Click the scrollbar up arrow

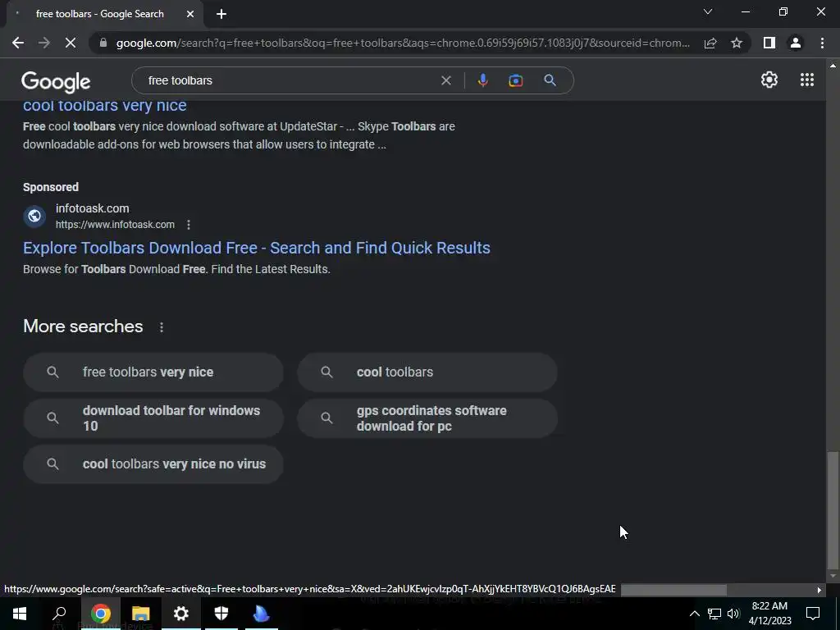(x=833, y=66)
